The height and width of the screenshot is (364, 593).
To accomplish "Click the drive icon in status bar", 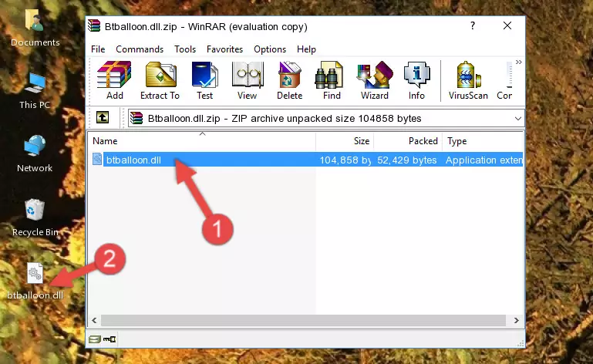I will [x=95, y=339].
